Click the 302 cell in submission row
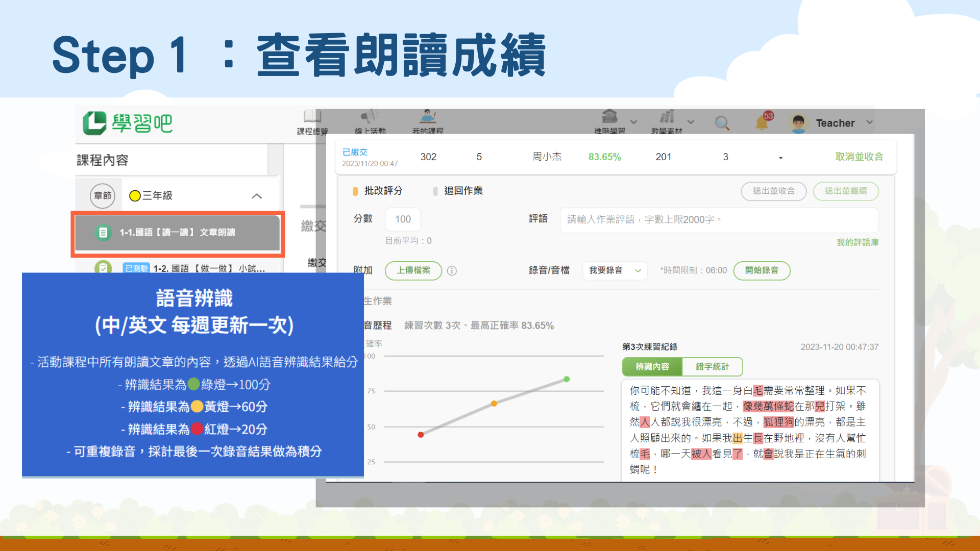980x551 pixels. click(428, 157)
